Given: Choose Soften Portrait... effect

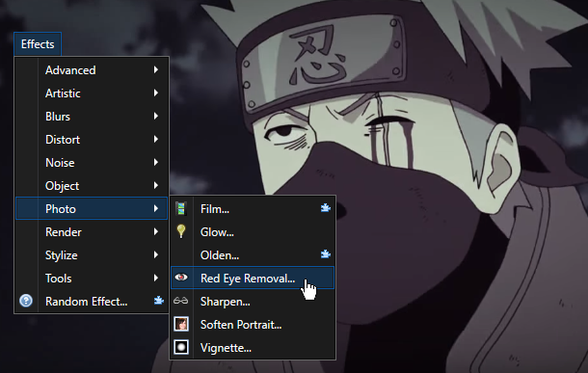Looking at the screenshot, I should [253, 325].
